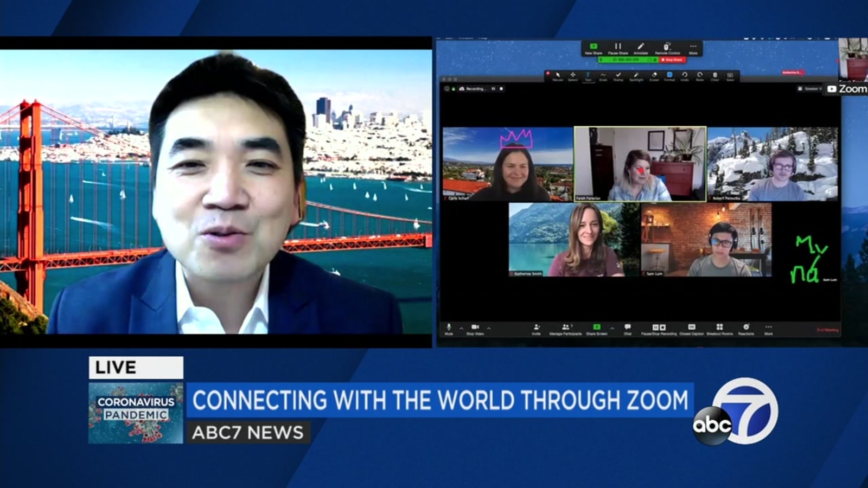This screenshot has width=868, height=488.
Task: Select Katherine Smith's video tile
Action: [574, 240]
